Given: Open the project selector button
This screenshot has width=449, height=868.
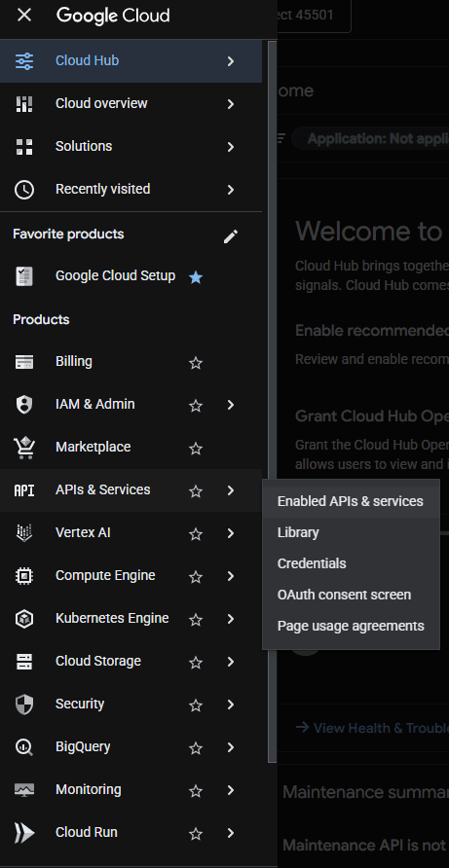Looking at the screenshot, I should (314, 16).
